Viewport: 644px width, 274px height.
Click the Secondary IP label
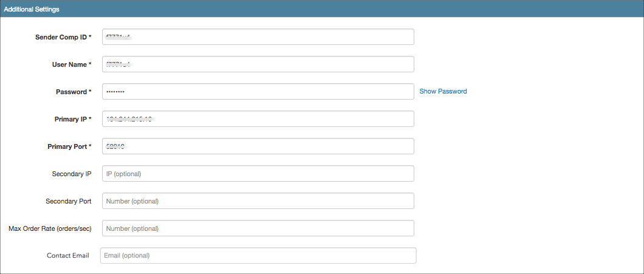72,174
